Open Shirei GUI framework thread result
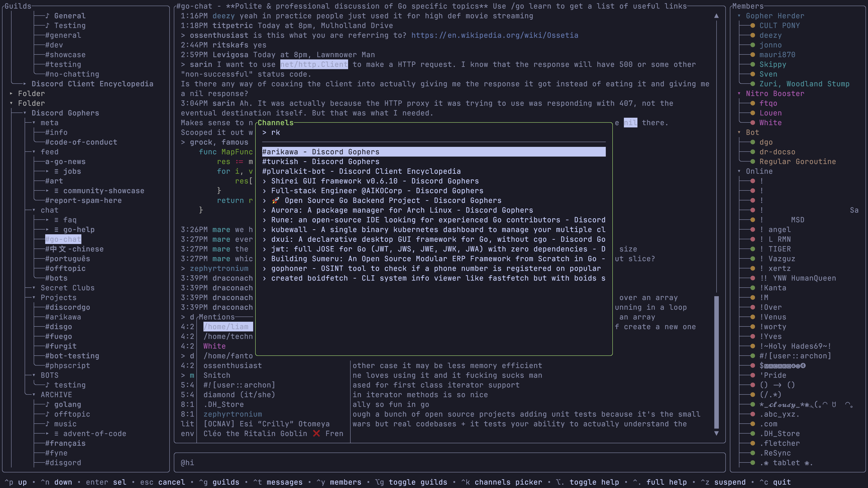 pyautogui.click(x=434, y=181)
